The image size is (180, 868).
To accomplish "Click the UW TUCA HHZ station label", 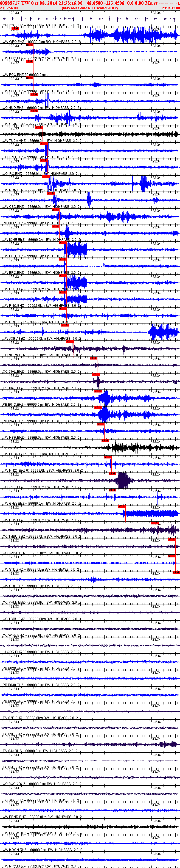I will click(x=42, y=141).
